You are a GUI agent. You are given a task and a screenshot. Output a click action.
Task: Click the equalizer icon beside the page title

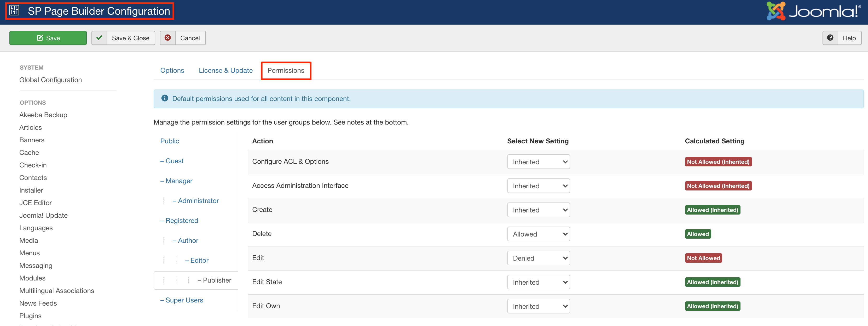point(14,10)
